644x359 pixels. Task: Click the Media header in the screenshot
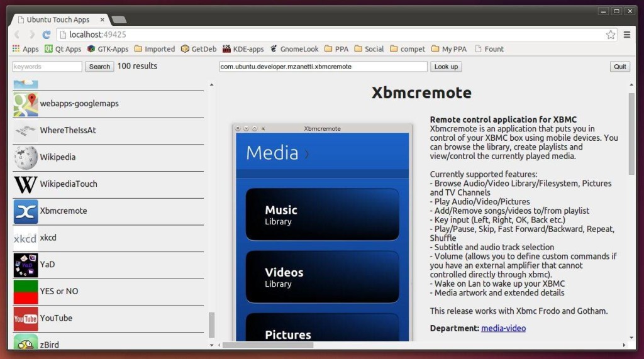coord(272,153)
